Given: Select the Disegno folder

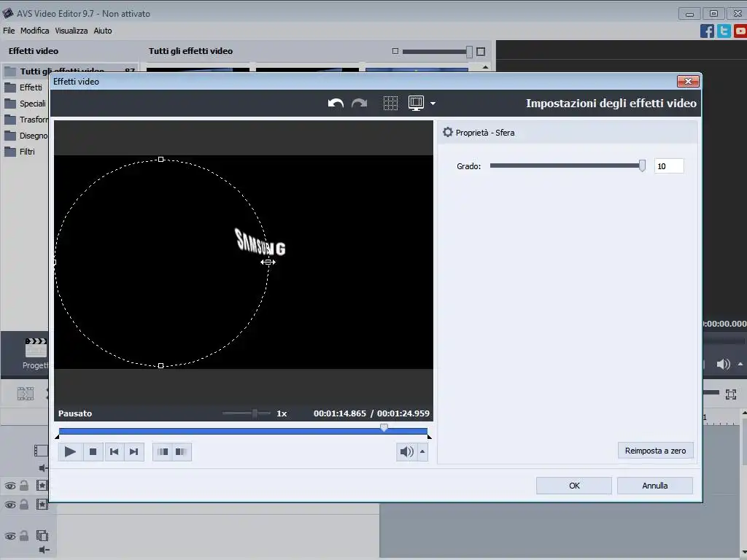Looking at the screenshot, I should 26,136.
